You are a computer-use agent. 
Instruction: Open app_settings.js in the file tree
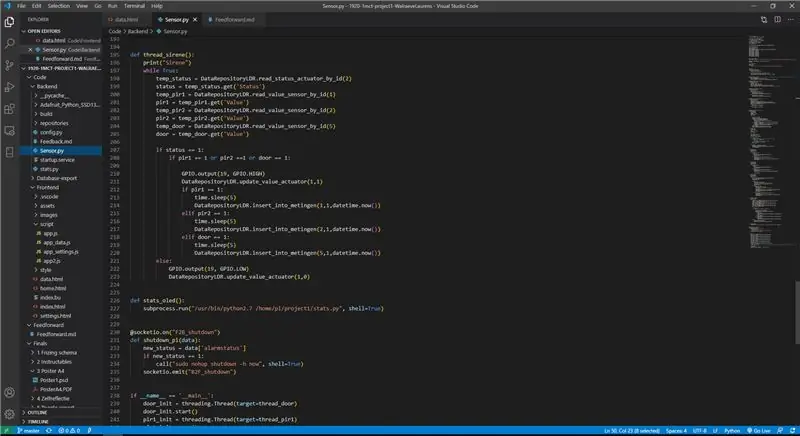(x=61, y=251)
